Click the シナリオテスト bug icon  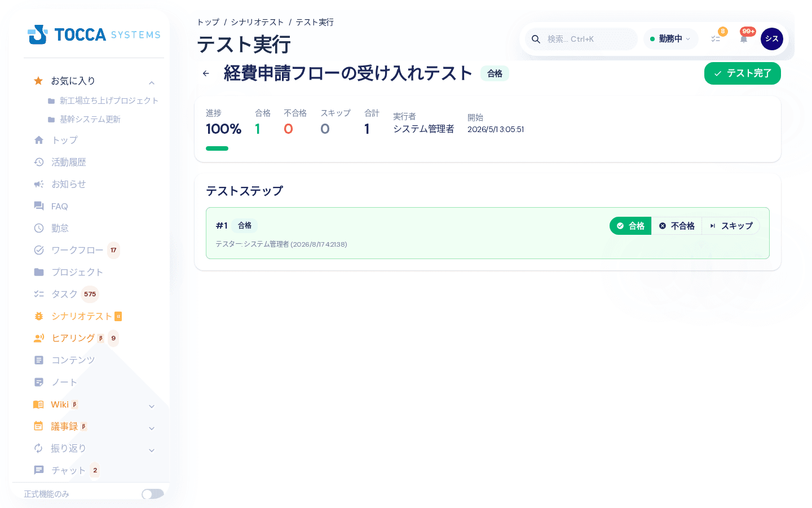pyautogui.click(x=39, y=316)
